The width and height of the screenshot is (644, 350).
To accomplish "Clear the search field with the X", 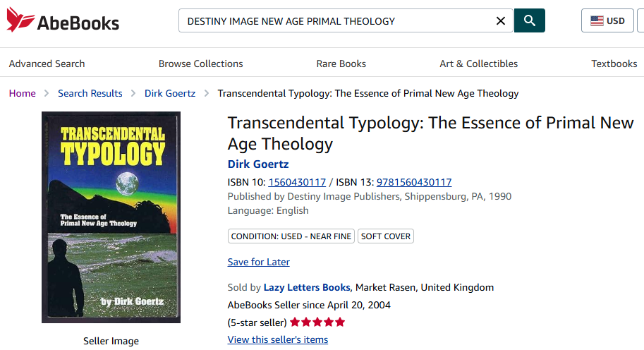I will [501, 21].
